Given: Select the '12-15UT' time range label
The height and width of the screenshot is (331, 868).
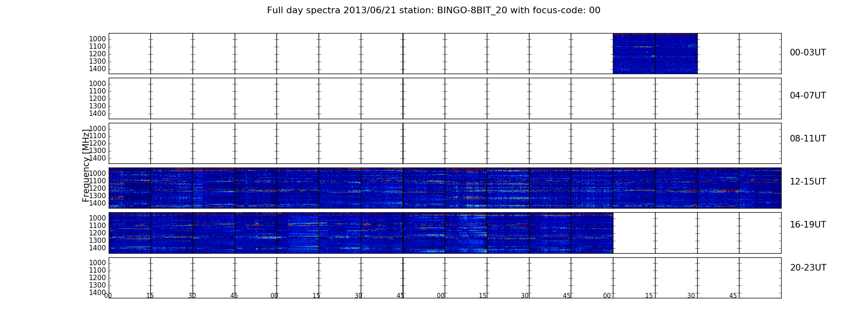Looking at the screenshot, I should tap(808, 182).
